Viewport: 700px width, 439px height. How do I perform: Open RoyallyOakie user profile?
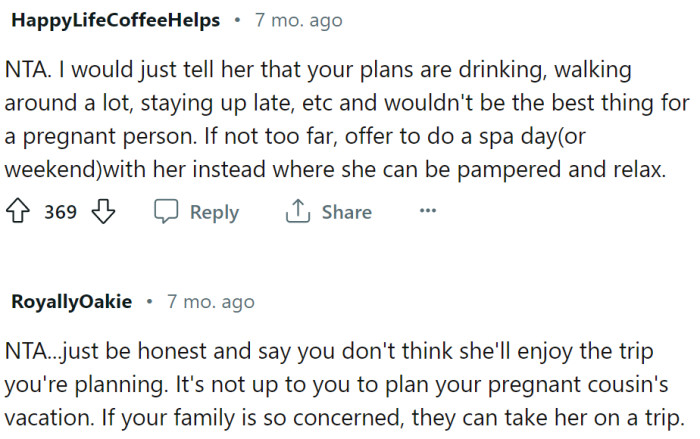click(72, 301)
